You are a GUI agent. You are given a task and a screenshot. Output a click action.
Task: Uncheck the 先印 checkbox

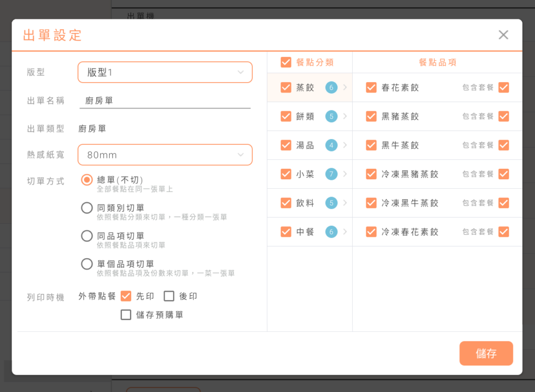coord(126,296)
